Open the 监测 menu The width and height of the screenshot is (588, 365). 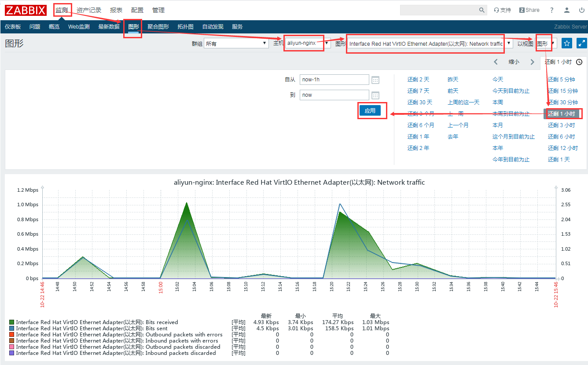point(62,10)
